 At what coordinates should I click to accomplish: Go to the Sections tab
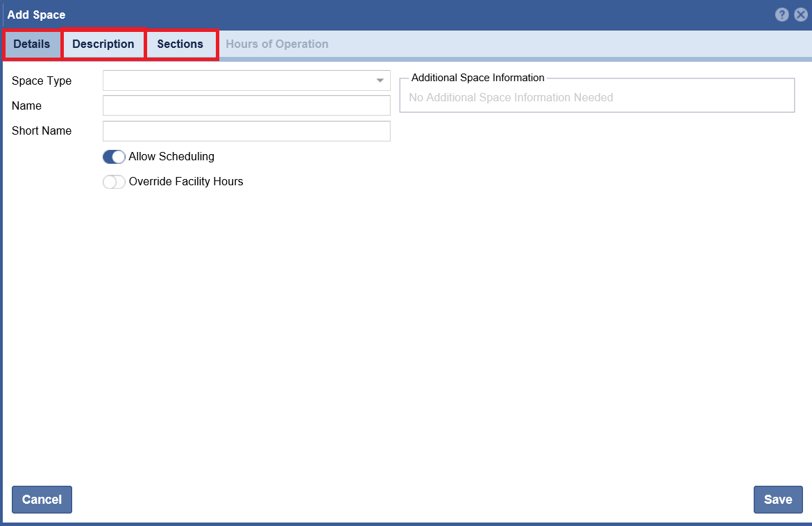pyautogui.click(x=180, y=44)
